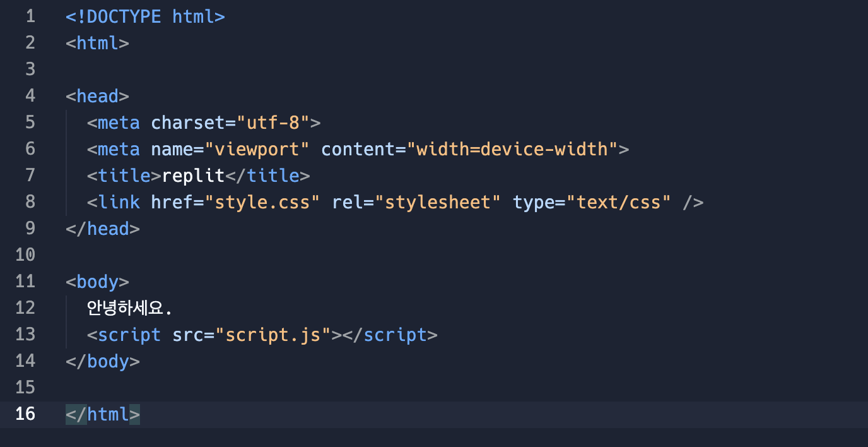Click line number 1 in the gutter
This screenshot has width=868, height=447.
tap(30, 16)
